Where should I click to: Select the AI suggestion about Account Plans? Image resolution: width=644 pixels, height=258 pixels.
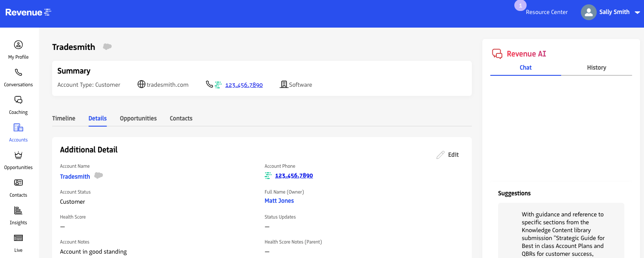pyautogui.click(x=563, y=232)
